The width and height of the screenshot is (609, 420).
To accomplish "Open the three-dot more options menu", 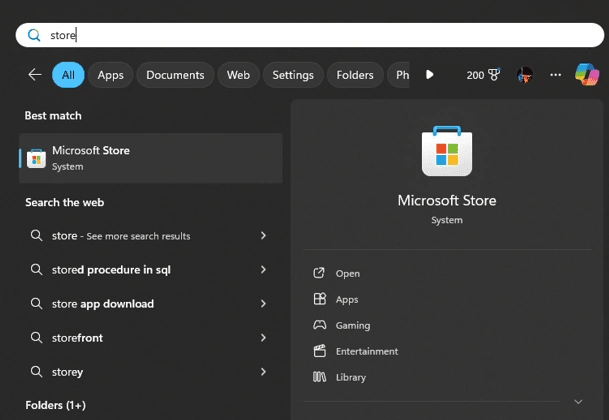I will pos(555,75).
